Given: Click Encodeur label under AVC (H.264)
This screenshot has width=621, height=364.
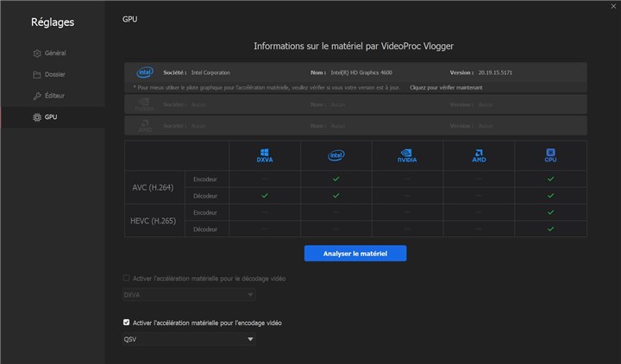Looking at the screenshot, I should coord(205,179).
